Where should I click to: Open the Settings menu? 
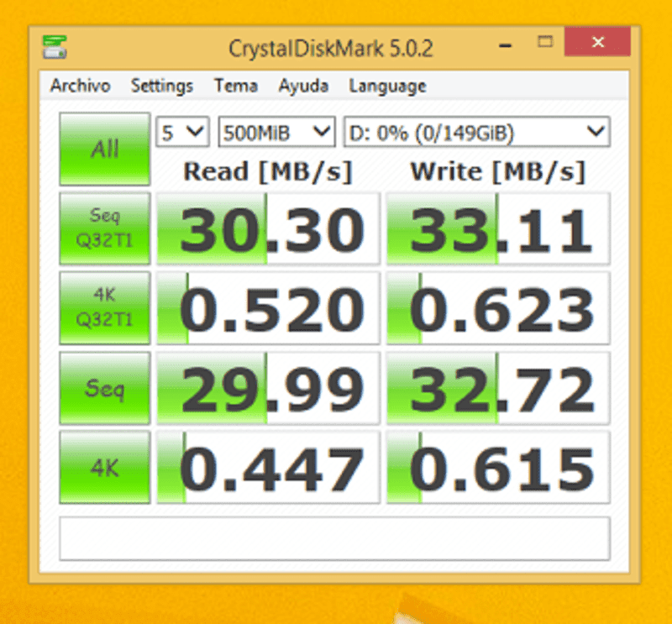coord(162,86)
